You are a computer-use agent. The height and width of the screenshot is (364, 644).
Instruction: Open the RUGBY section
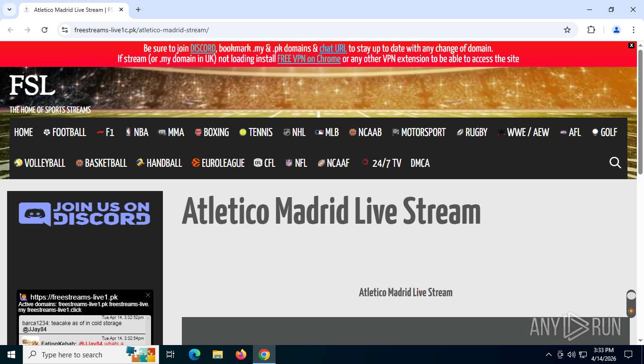[472, 133]
